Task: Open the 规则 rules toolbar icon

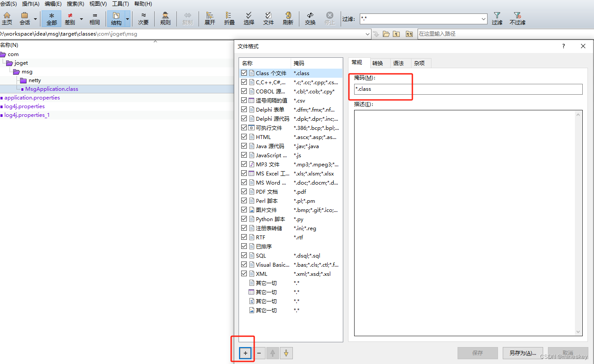Action: coord(166,19)
